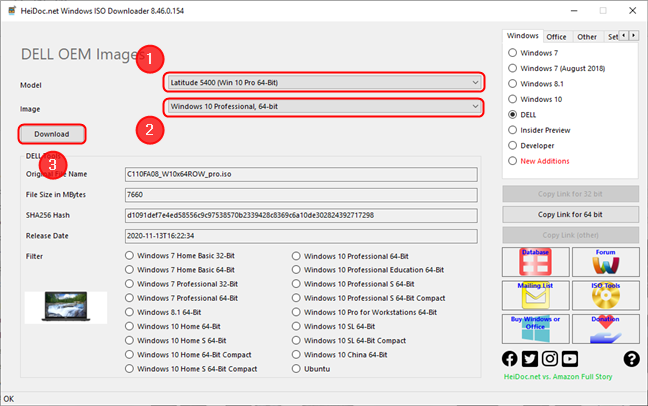
Task: Click the Dell laptop thumbnail image
Action: click(x=66, y=307)
